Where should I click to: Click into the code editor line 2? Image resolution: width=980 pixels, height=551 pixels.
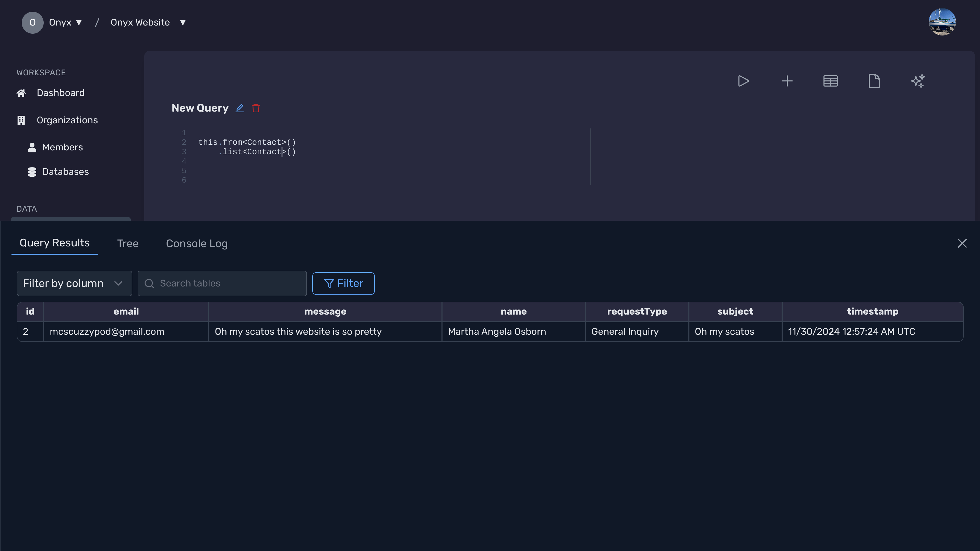pyautogui.click(x=247, y=142)
